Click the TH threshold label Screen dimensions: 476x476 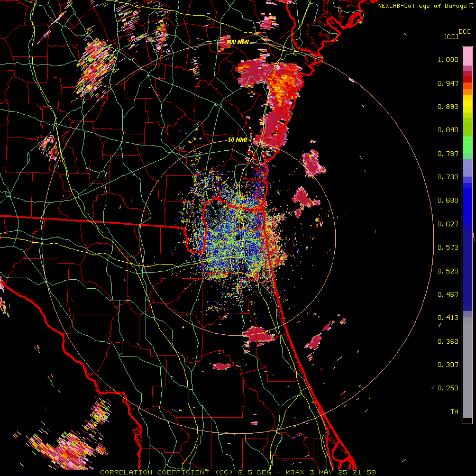coord(454,412)
